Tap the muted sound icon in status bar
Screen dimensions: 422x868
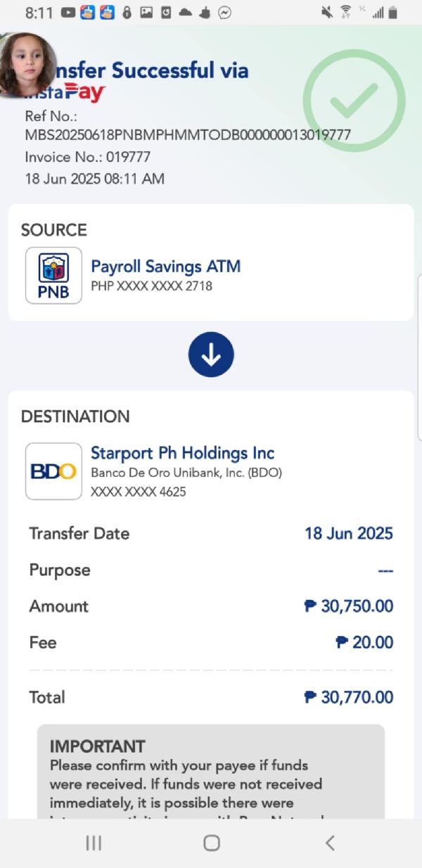[327, 13]
